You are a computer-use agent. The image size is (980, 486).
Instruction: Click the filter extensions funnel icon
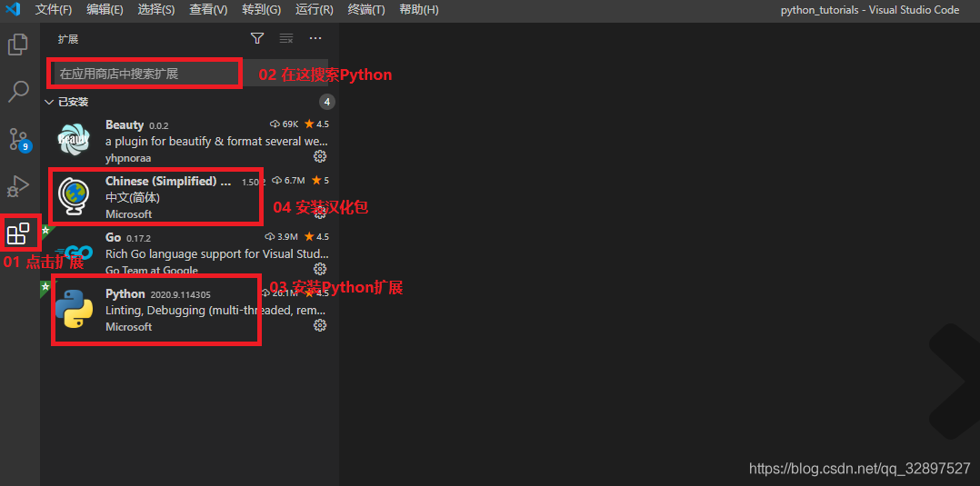(x=257, y=39)
